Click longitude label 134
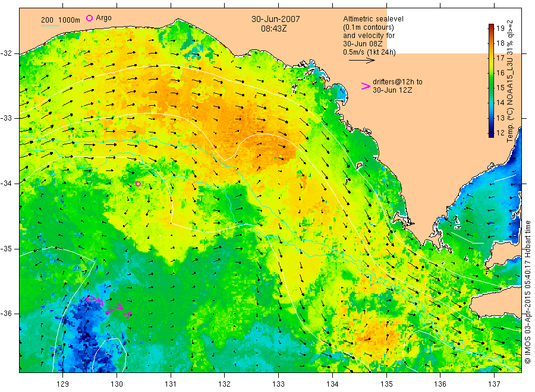Image resolution: width=535 pixels, height=392 pixels. tap(332, 384)
